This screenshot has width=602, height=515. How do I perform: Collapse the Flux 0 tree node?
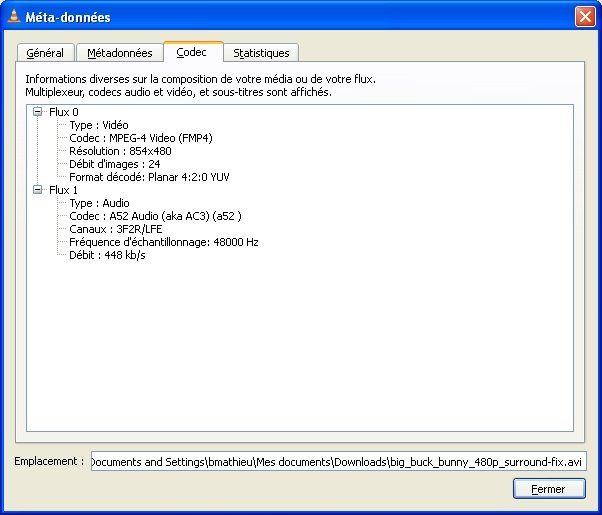click(x=38, y=112)
